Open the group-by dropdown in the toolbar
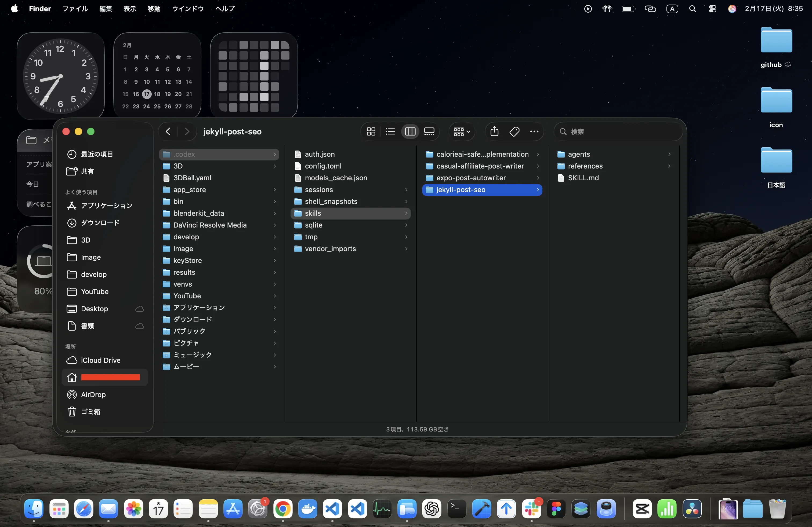 462,131
